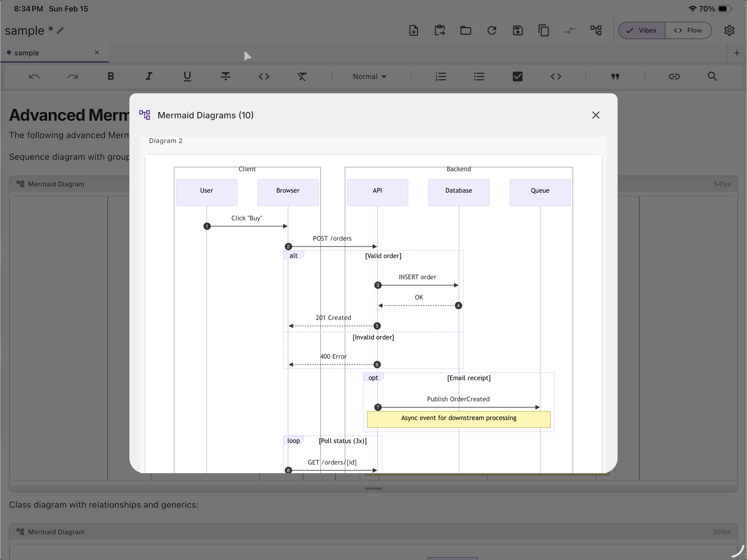
Task: Open settings gear
Action: click(x=729, y=30)
